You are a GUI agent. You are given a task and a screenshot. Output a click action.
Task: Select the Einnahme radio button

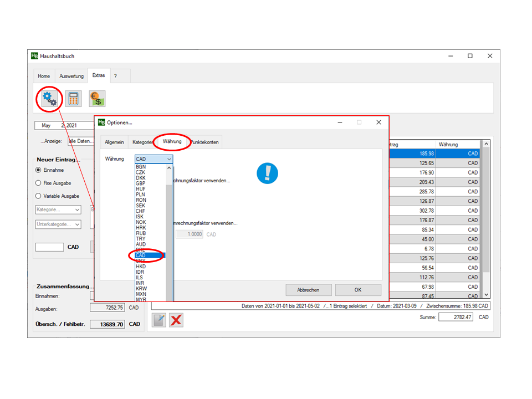[x=38, y=170]
